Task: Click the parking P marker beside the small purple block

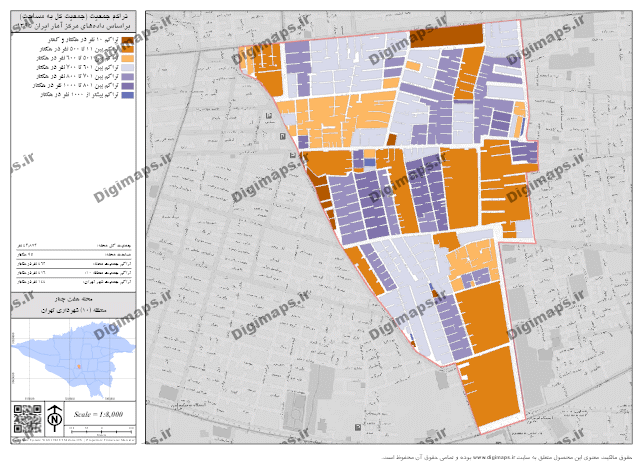Action: [283, 137]
